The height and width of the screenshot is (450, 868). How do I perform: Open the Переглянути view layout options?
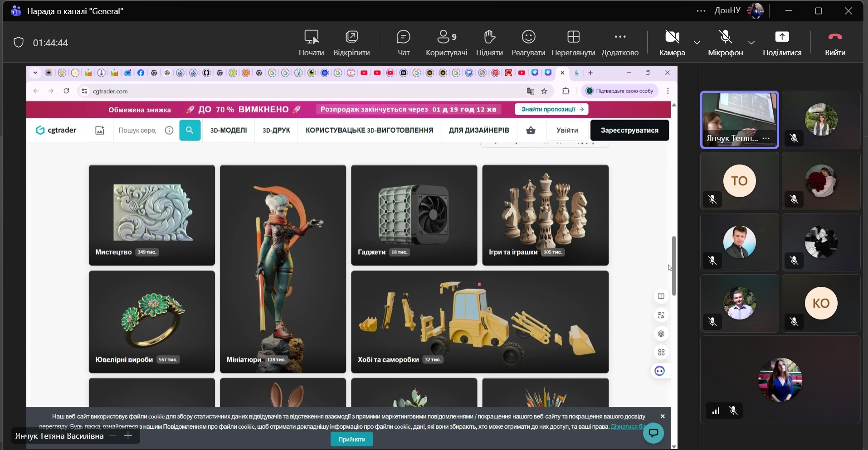coord(573,43)
